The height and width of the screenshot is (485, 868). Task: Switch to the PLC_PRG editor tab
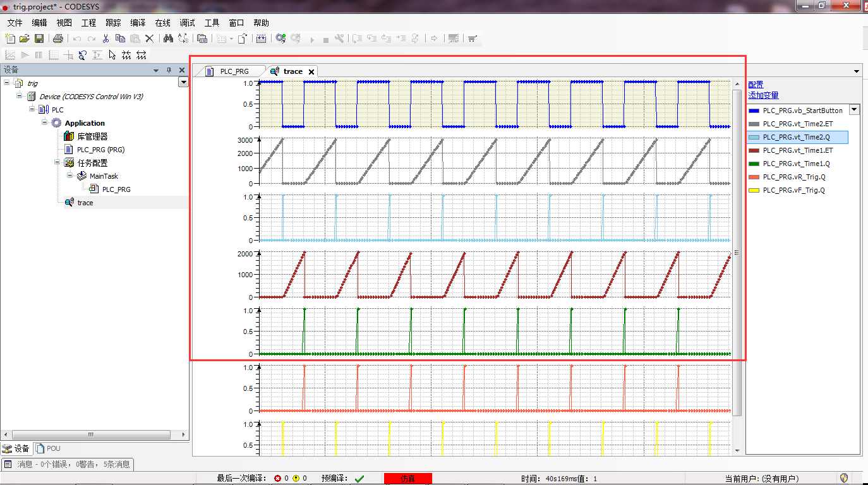[234, 71]
